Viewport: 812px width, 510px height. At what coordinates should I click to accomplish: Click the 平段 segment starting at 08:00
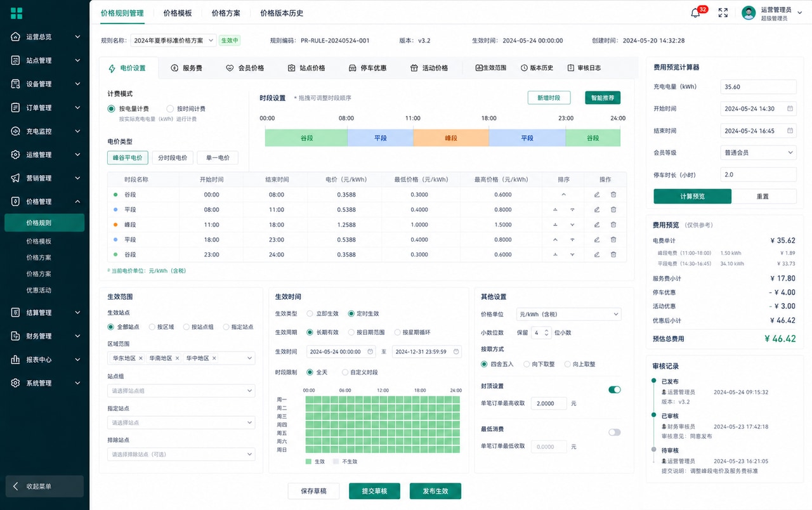coord(380,138)
